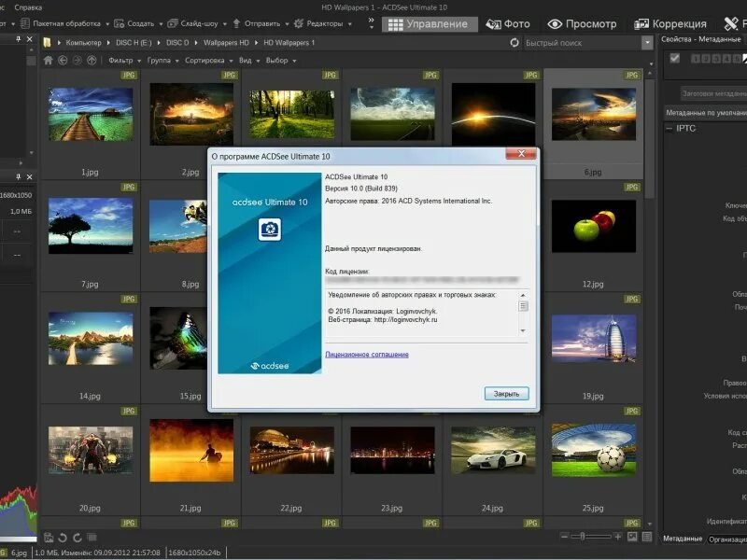747x560 pixels.
Task: Click the Send (Отправить) upload icon
Action: (236, 23)
